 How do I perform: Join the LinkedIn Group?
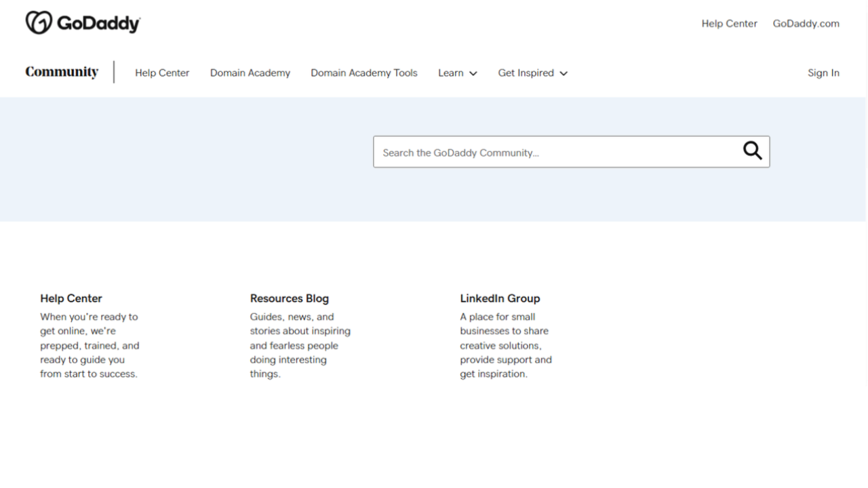pyautogui.click(x=500, y=298)
